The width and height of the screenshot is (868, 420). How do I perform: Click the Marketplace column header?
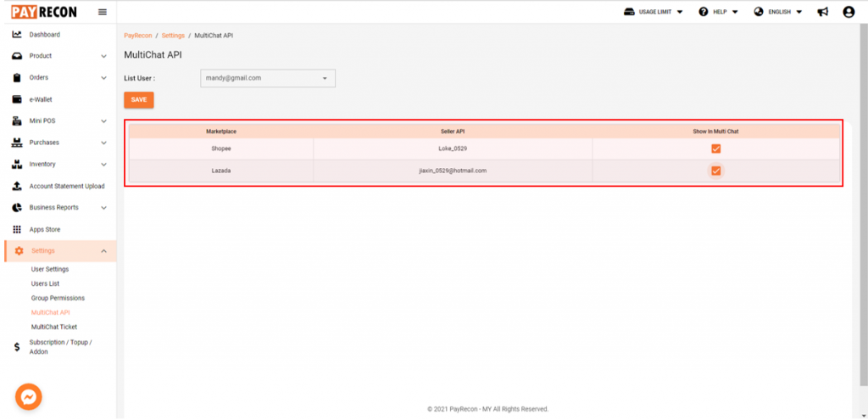(x=221, y=132)
